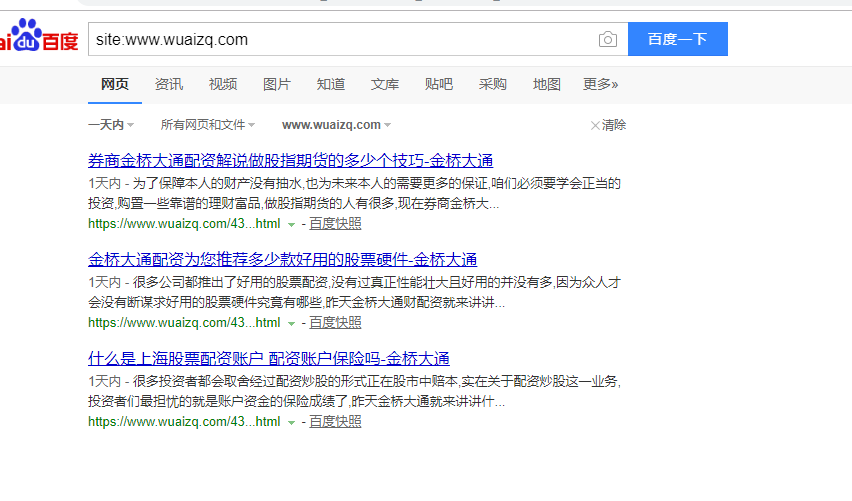
Task: Expand the arrow beside second result URL
Action: coord(291,324)
